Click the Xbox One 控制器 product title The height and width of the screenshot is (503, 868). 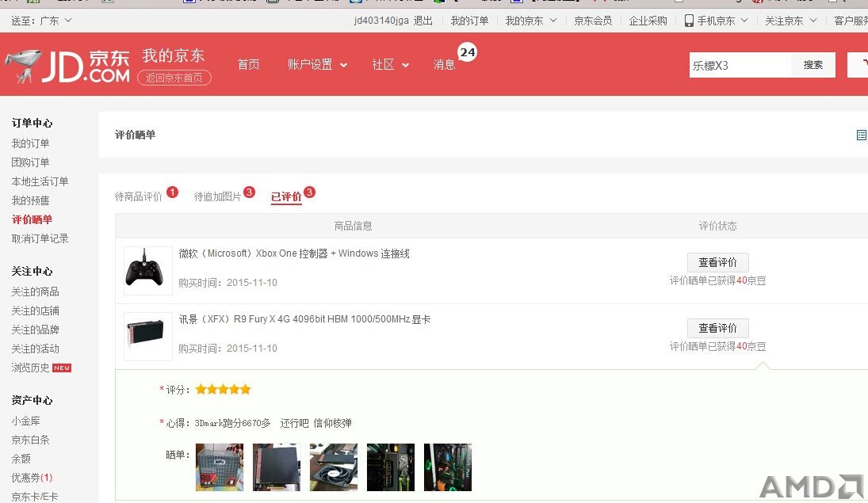click(294, 253)
